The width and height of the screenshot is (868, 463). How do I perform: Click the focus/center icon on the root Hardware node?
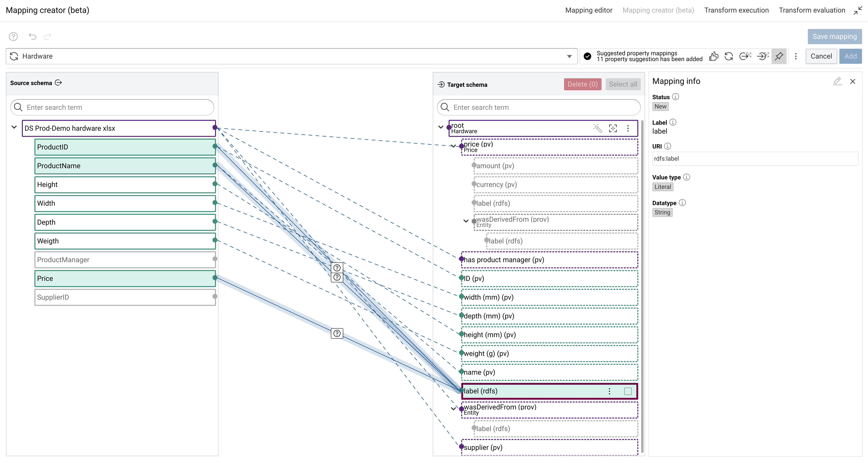coord(613,128)
